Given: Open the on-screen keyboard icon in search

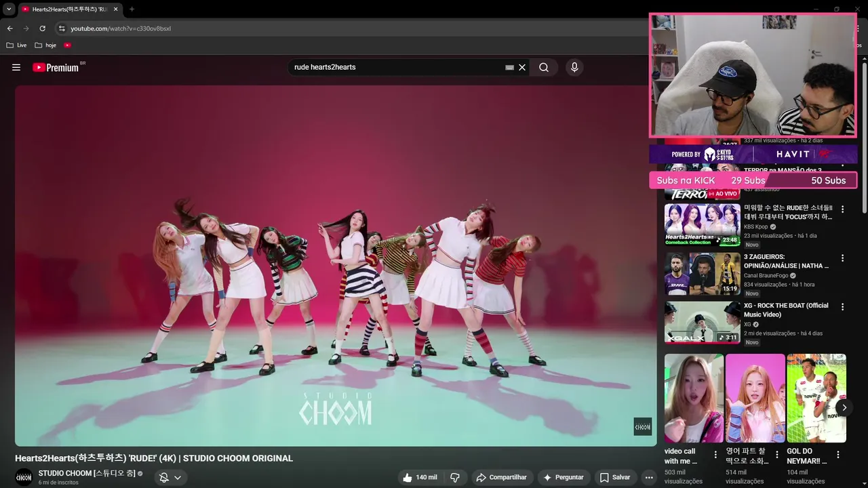Looking at the screenshot, I should point(509,67).
